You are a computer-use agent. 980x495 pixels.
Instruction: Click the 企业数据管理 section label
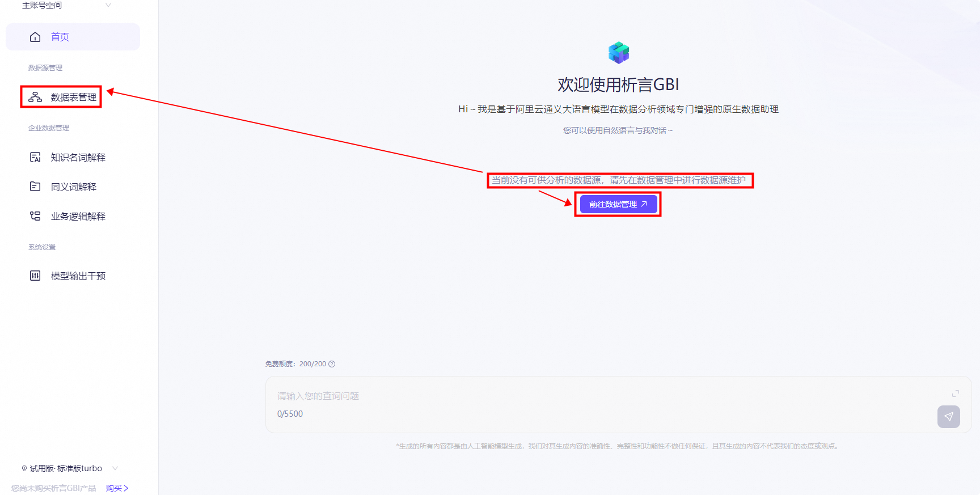(49, 128)
